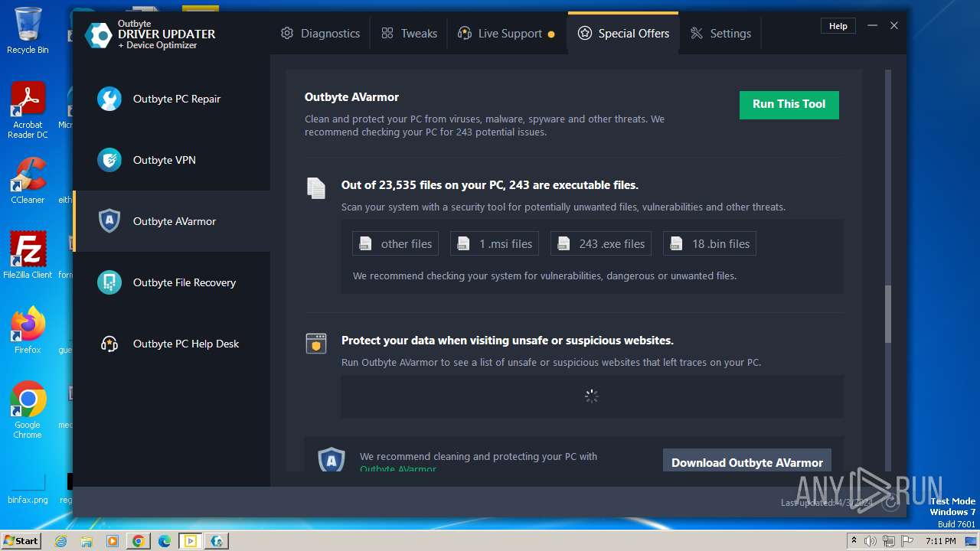Click the AVarmor shield icon in recommendation banner
Viewport: 980px width, 551px height.
[x=332, y=459]
